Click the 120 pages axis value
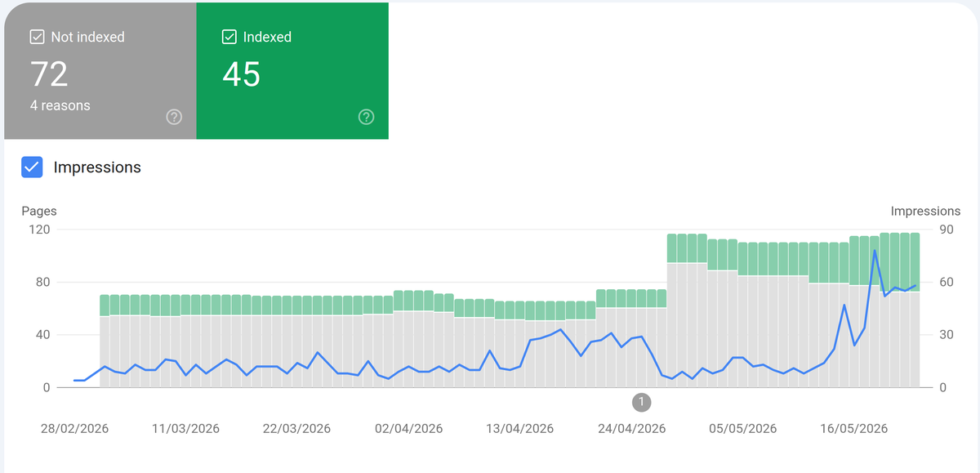This screenshot has height=473, width=980. [x=40, y=230]
